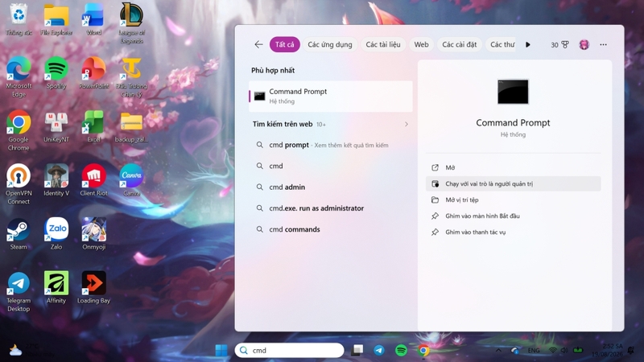Select the Word desktop shortcut
Image resolution: width=644 pixels, height=362 pixels.
coord(93,19)
